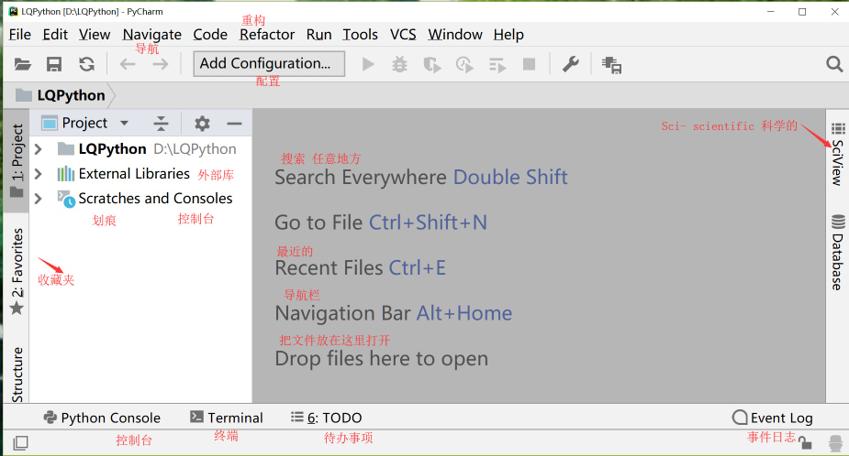Click the "Drop files here to open" text

click(381, 359)
